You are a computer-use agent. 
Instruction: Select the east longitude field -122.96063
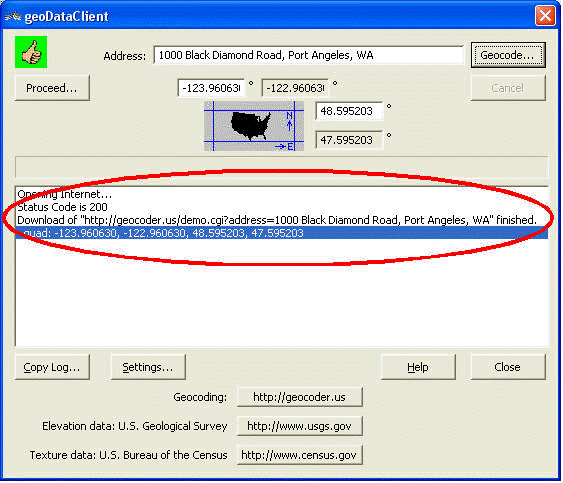tap(296, 88)
